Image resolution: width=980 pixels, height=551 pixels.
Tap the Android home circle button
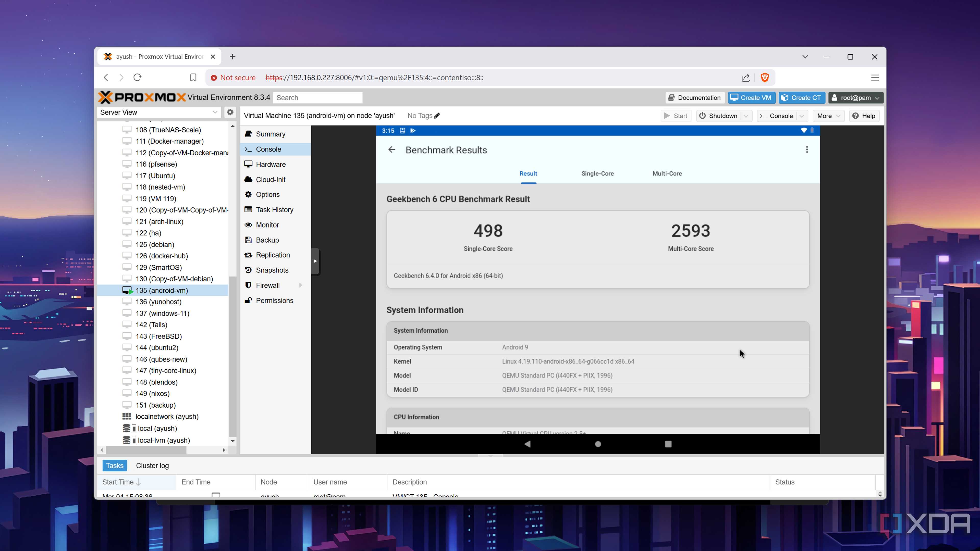click(598, 444)
